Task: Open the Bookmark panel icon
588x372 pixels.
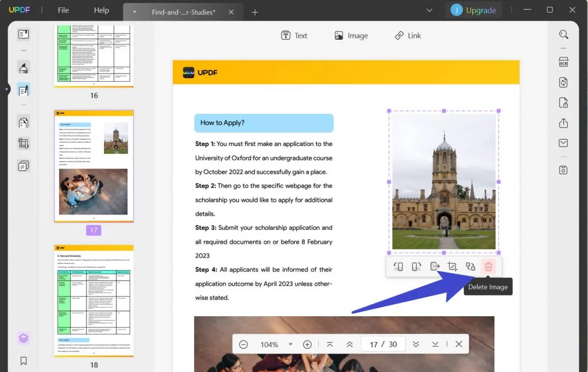Action: pos(24,361)
